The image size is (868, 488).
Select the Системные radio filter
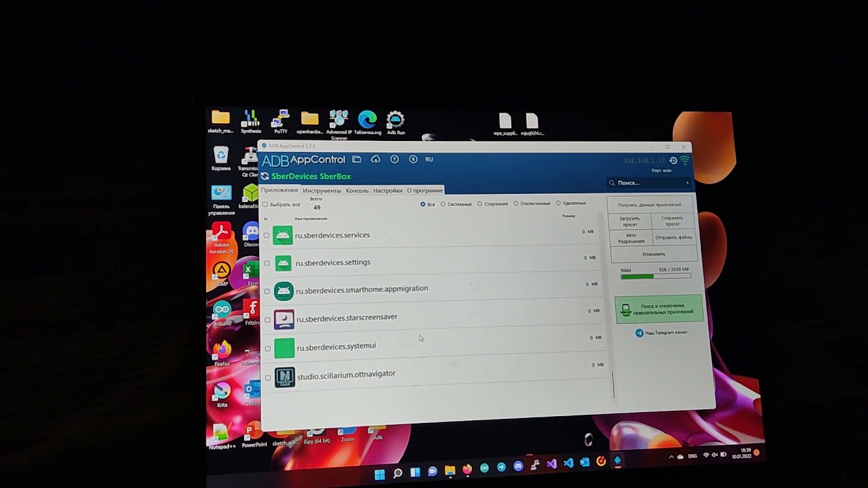(x=443, y=204)
